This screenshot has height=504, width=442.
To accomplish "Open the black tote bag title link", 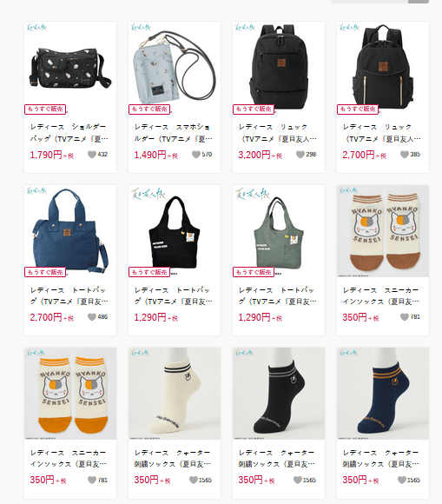I will tap(174, 295).
